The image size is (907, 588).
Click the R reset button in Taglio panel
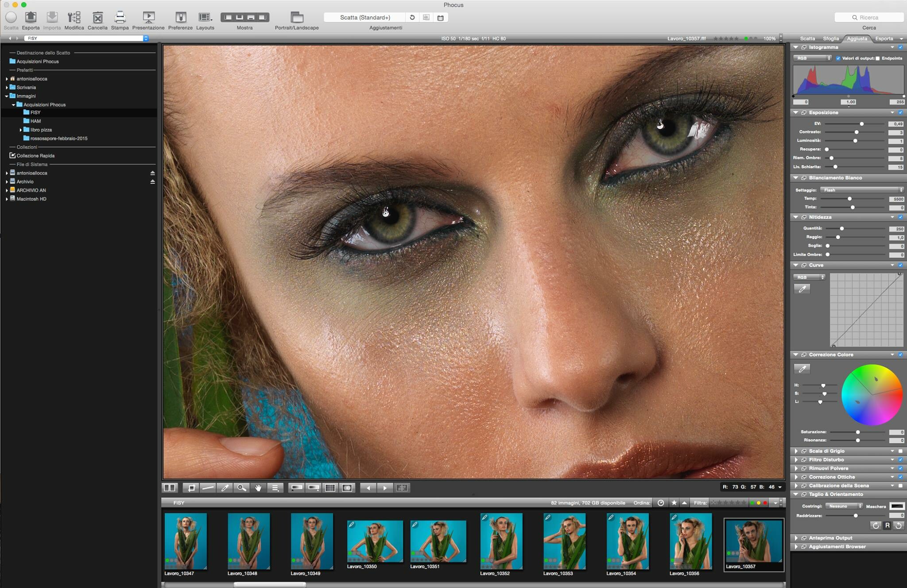pos(887,526)
